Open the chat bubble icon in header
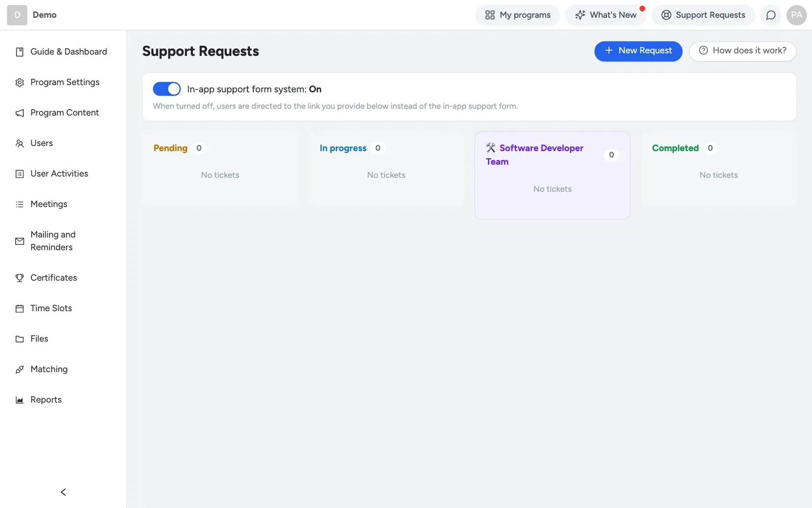Image resolution: width=812 pixels, height=508 pixels. click(x=770, y=15)
